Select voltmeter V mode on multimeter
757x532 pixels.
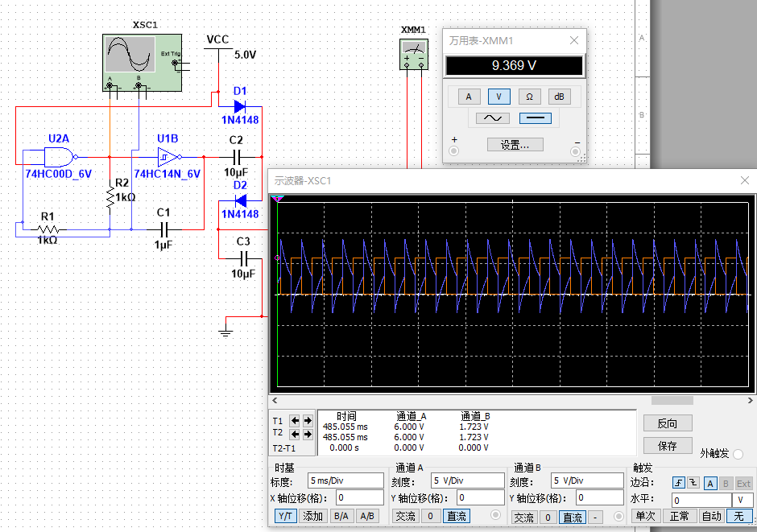[498, 97]
